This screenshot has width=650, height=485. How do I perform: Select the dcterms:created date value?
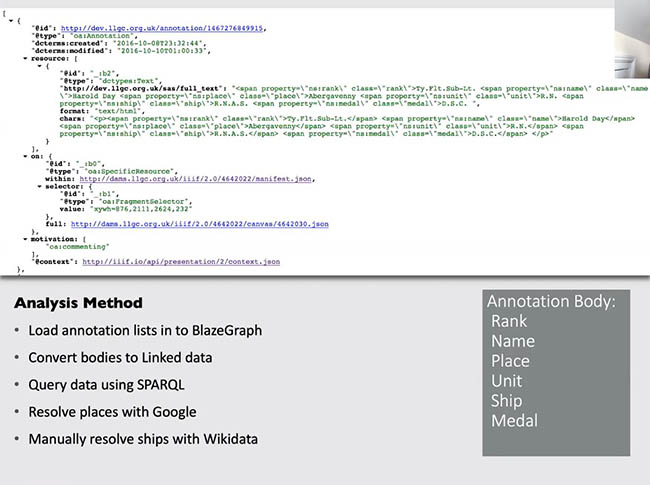pos(159,43)
